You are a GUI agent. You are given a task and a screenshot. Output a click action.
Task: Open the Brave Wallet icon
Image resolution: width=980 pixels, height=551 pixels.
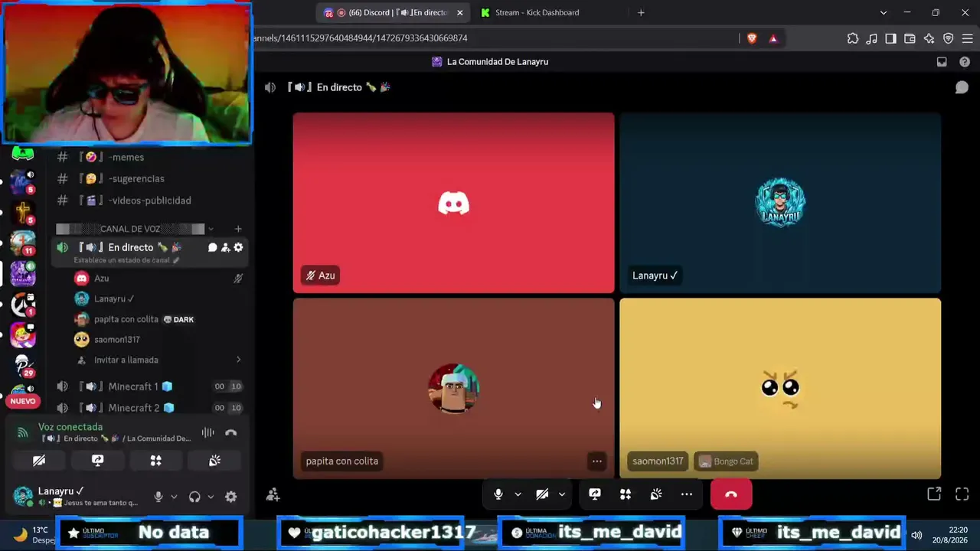pos(910,38)
